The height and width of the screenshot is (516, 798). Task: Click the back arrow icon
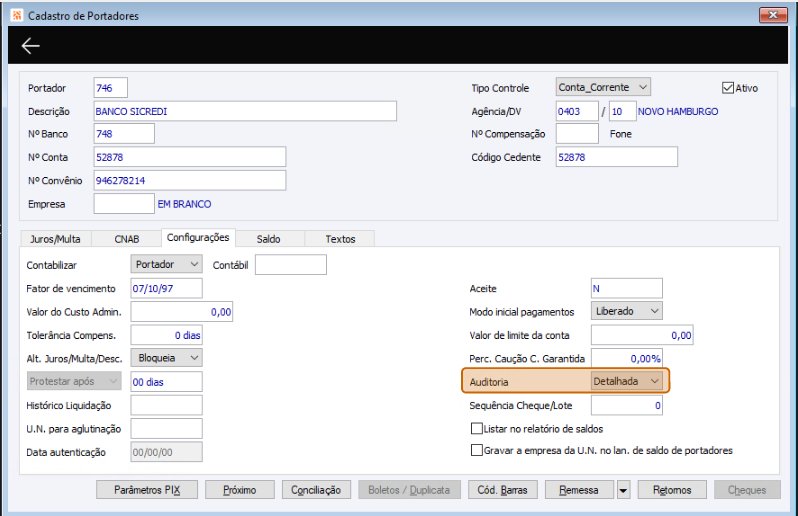tap(30, 46)
